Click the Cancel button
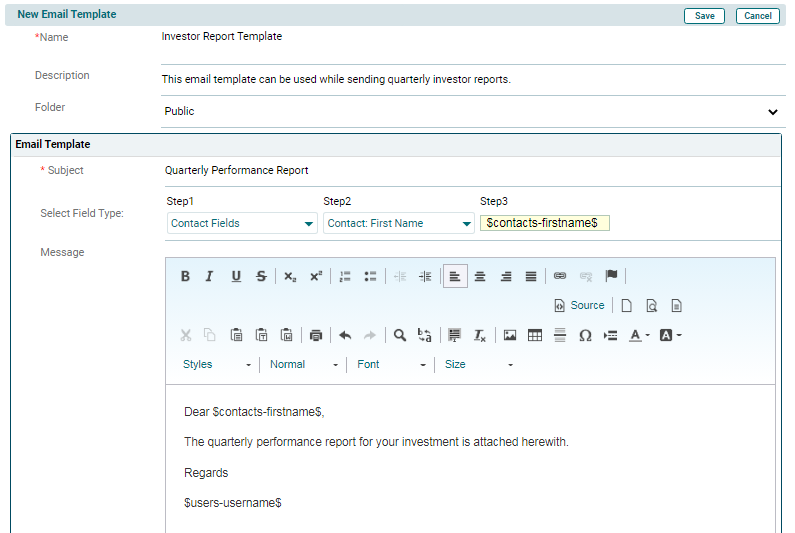795x533 pixels. pyautogui.click(x=757, y=16)
